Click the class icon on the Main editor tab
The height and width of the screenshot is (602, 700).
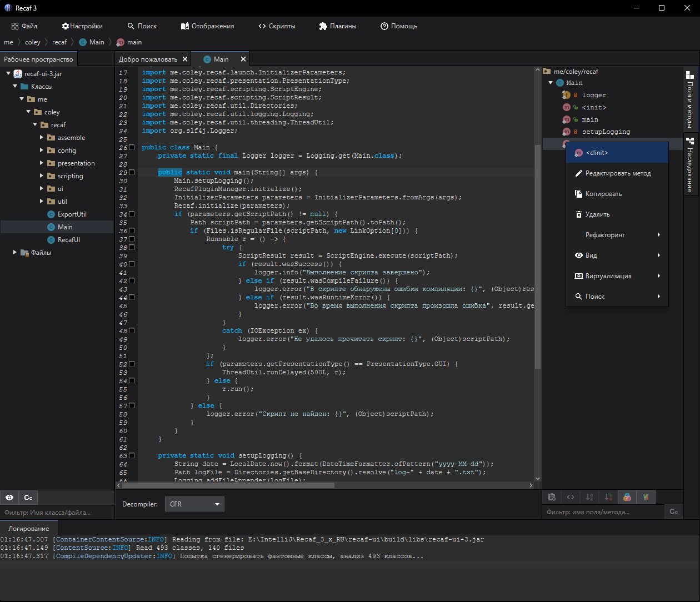pyautogui.click(x=207, y=59)
